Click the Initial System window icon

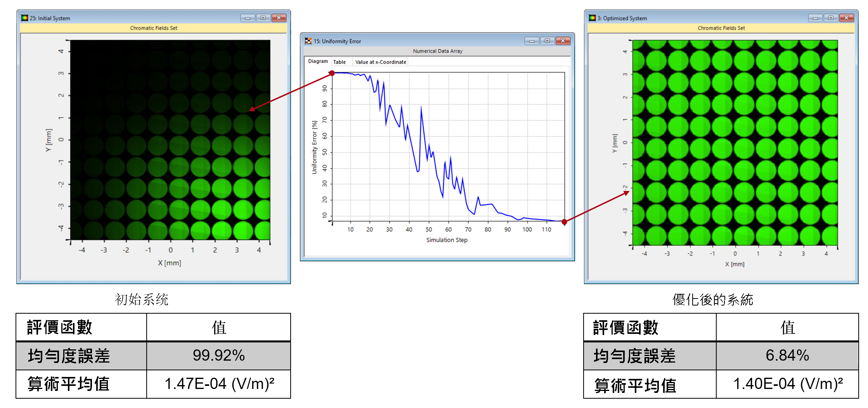[x=25, y=18]
